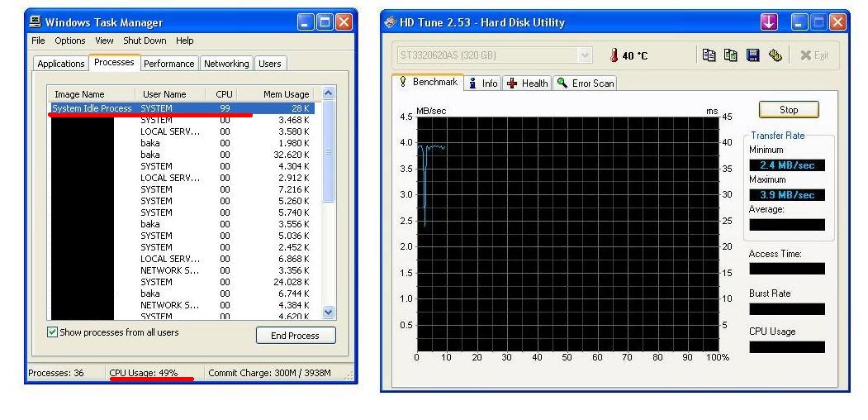Click the Maximum 3.9 MB/sec value

(786, 195)
